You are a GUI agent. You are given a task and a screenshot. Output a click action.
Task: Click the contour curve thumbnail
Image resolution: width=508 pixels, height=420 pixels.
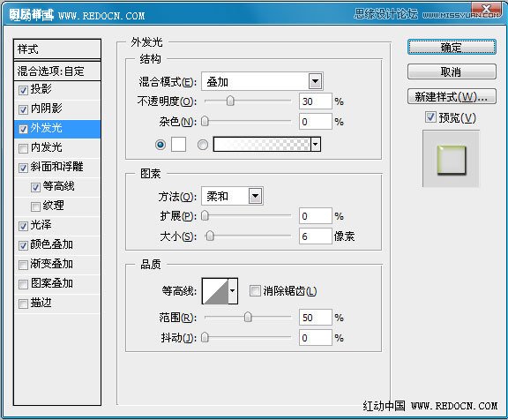pos(215,291)
